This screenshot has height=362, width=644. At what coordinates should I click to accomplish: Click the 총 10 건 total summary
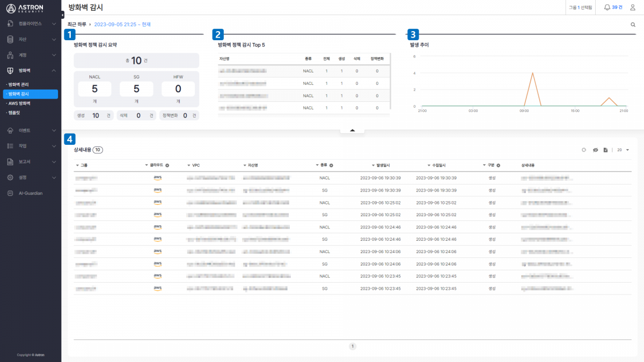click(136, 61)
